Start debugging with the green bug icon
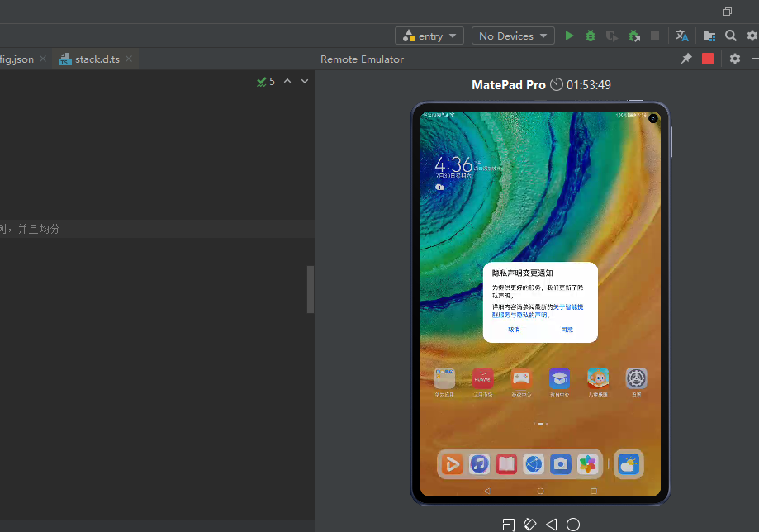This screenshot has width=759, height=532. (x=591, y=36)
